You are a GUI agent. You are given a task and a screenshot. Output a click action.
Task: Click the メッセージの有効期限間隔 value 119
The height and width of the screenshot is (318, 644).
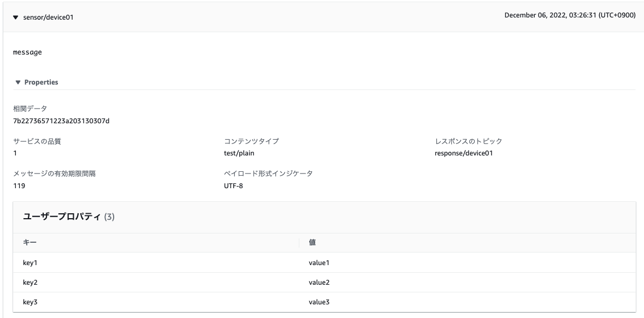(17, 187)
